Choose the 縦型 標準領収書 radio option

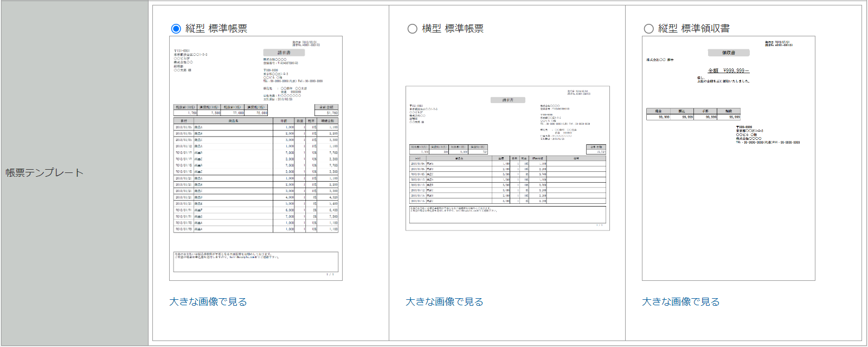coord(648,29)
